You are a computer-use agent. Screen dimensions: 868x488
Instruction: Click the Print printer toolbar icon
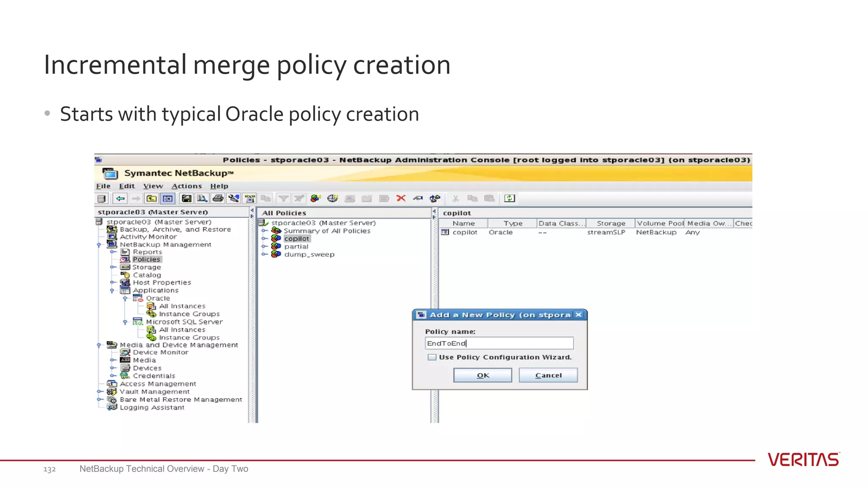(x=218, y=198)
